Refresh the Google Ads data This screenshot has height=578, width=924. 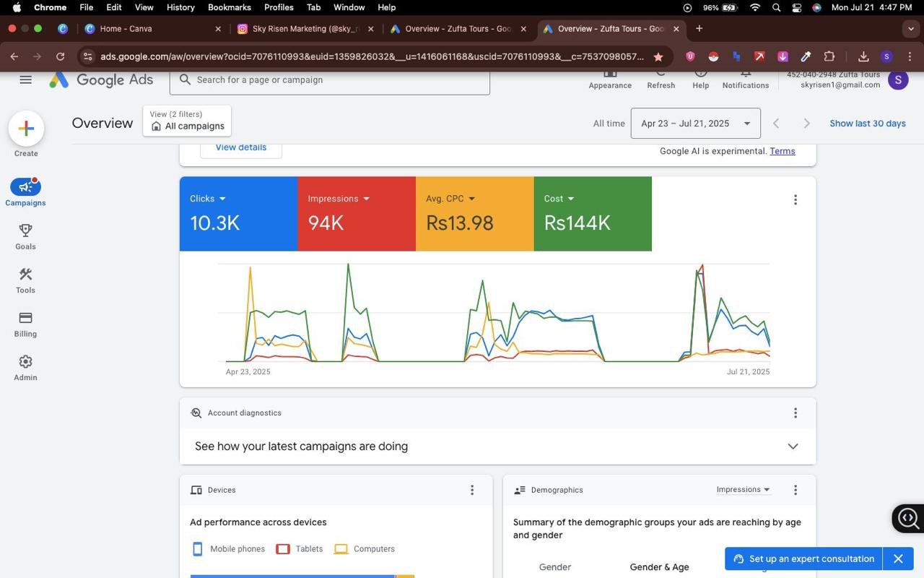point(661,79)
